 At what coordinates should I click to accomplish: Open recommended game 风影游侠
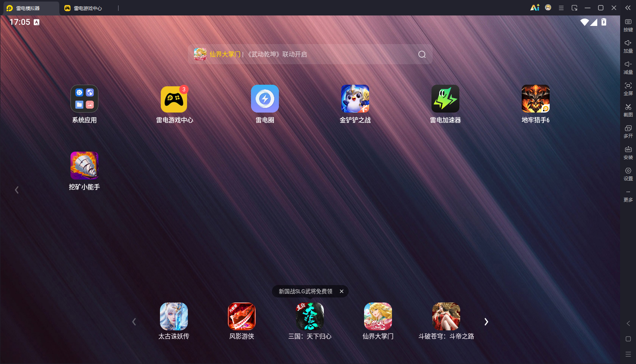pos(242,316)
